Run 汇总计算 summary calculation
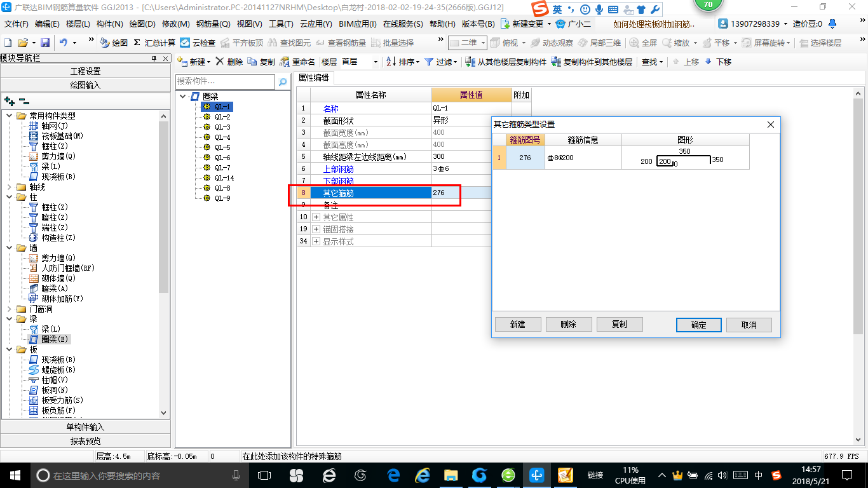868x488 pixels. [x=154, y=43]
